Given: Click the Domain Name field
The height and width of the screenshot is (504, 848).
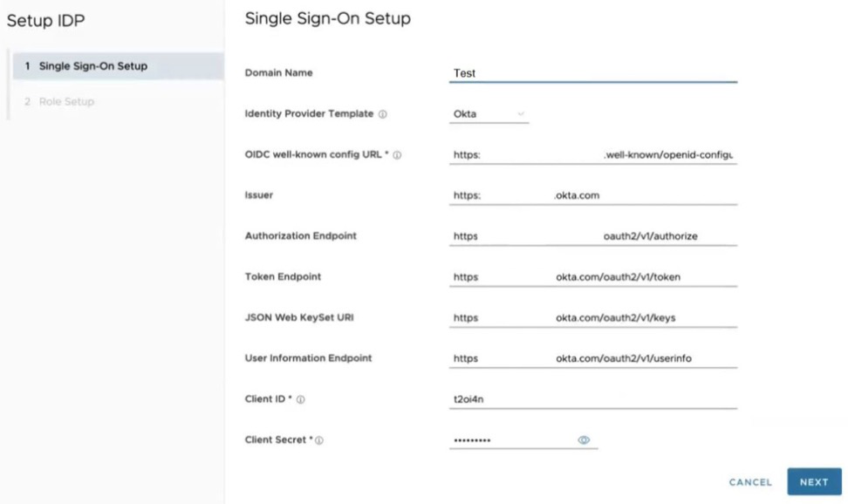Looking at the screenshot, I should (593, 73).
